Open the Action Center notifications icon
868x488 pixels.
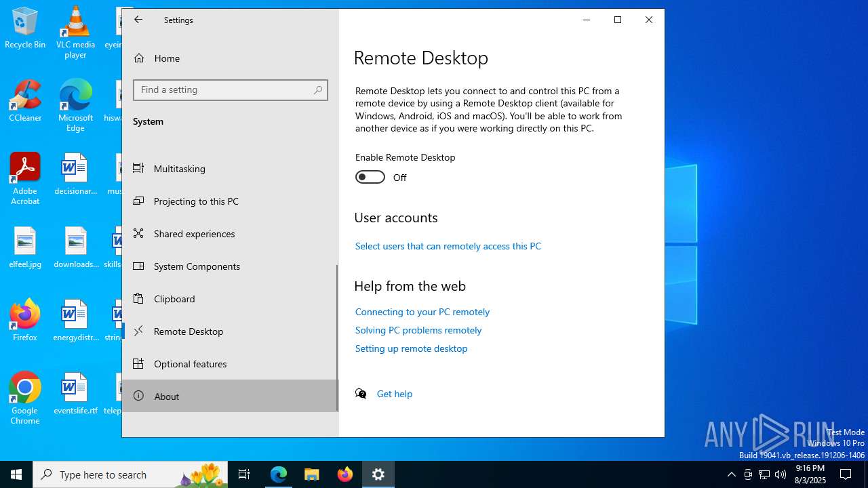[846, 474]
